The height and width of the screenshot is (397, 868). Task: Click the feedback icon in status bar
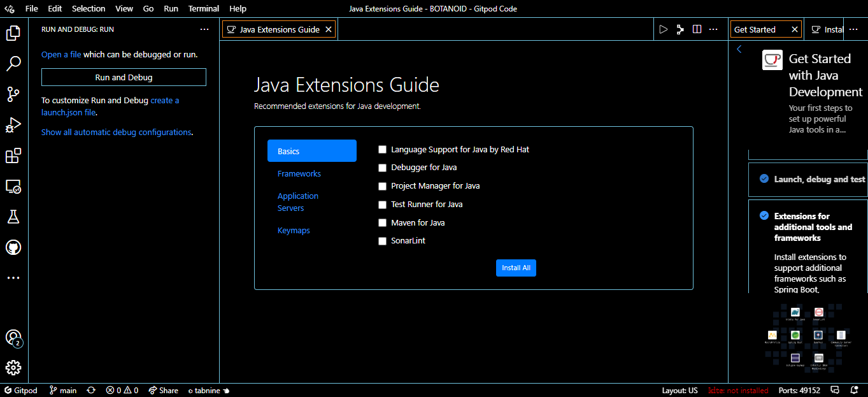click(836, 390)
